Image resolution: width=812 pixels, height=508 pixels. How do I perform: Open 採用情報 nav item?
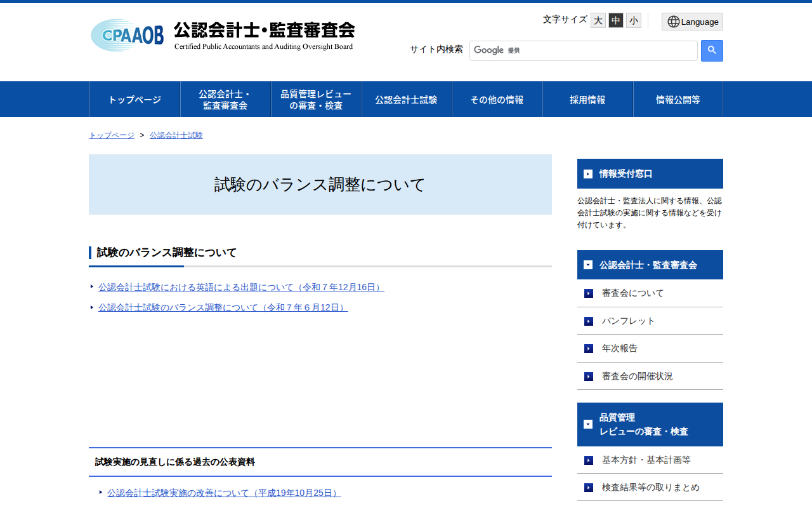(587, 99)
